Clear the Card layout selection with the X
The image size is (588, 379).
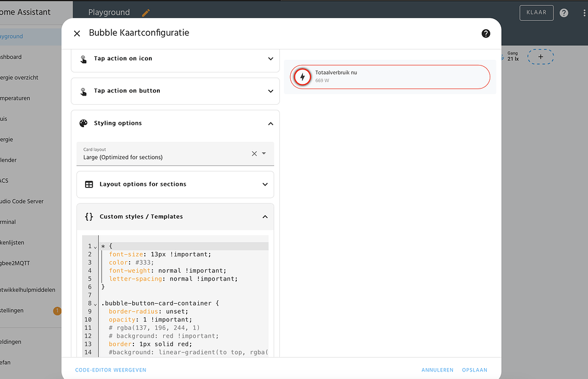coord(254,154)
